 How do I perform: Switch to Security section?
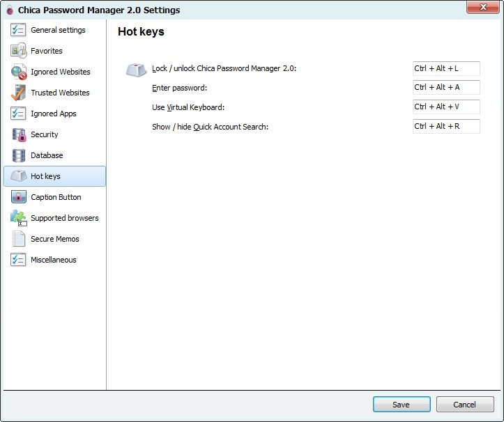(x=45, y=134)
